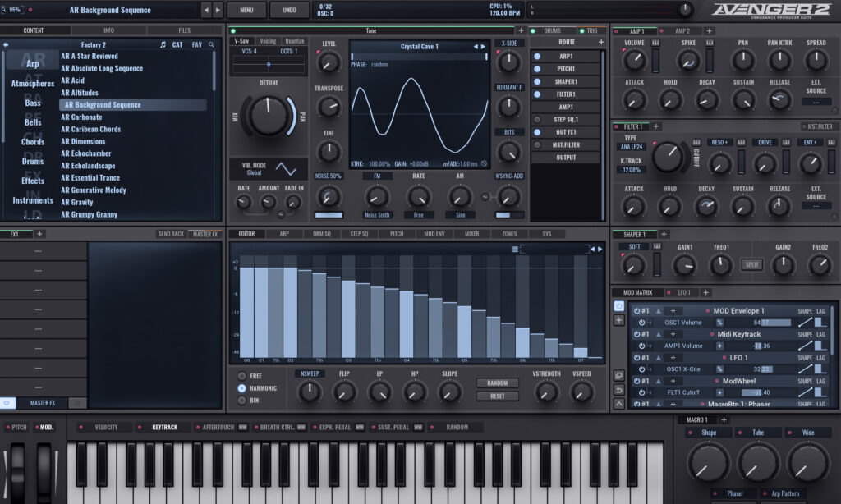Toggle the STEP SQ.1 route LED
This screenshot has height=504, width=841.
537,119
